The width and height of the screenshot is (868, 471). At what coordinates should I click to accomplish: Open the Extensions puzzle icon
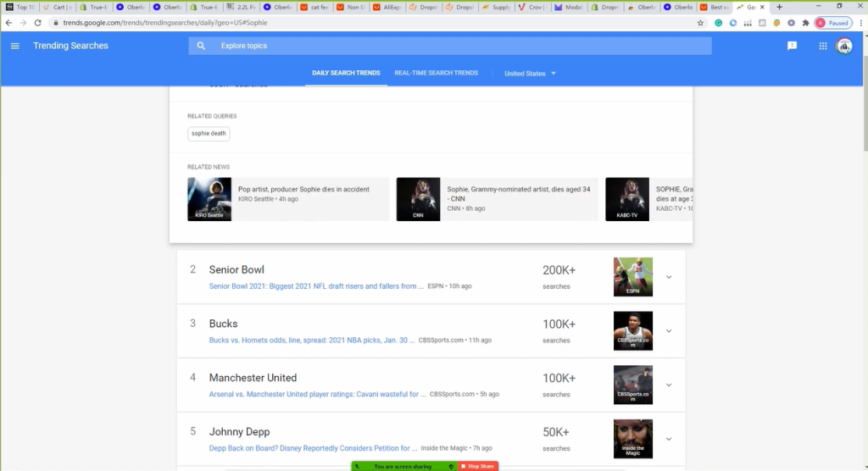point(805,23)
